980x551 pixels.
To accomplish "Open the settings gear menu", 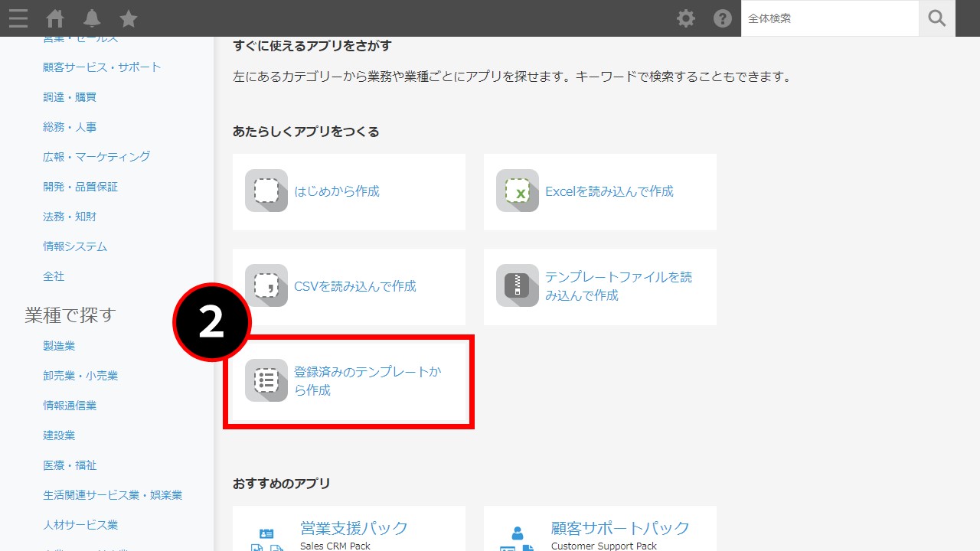I will click(686, 18).
